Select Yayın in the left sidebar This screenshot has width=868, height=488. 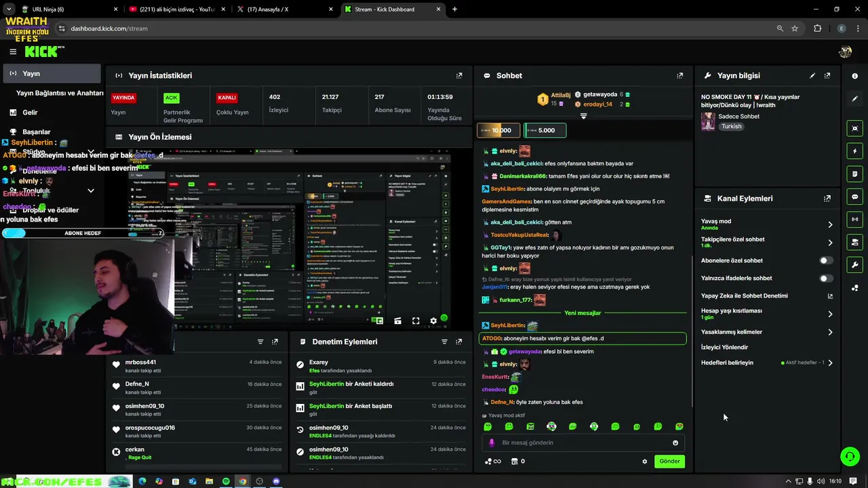pyautogui.click(x=52, y=73)
